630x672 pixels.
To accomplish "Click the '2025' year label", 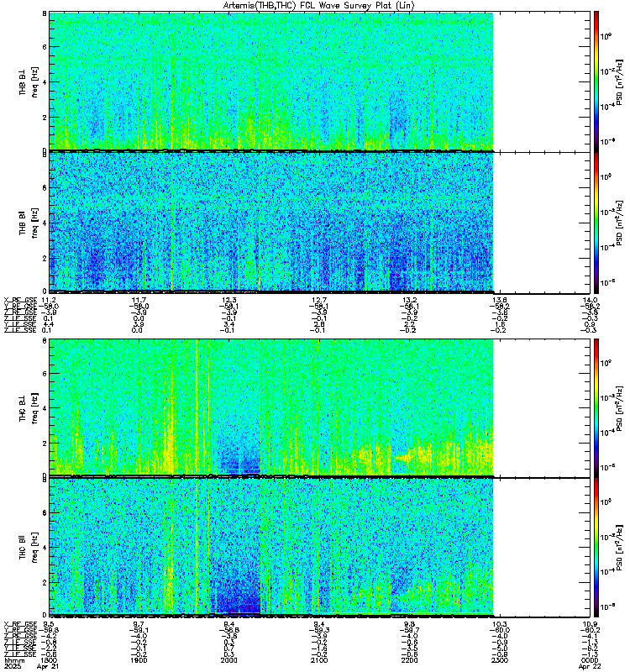I will point(11,666).
